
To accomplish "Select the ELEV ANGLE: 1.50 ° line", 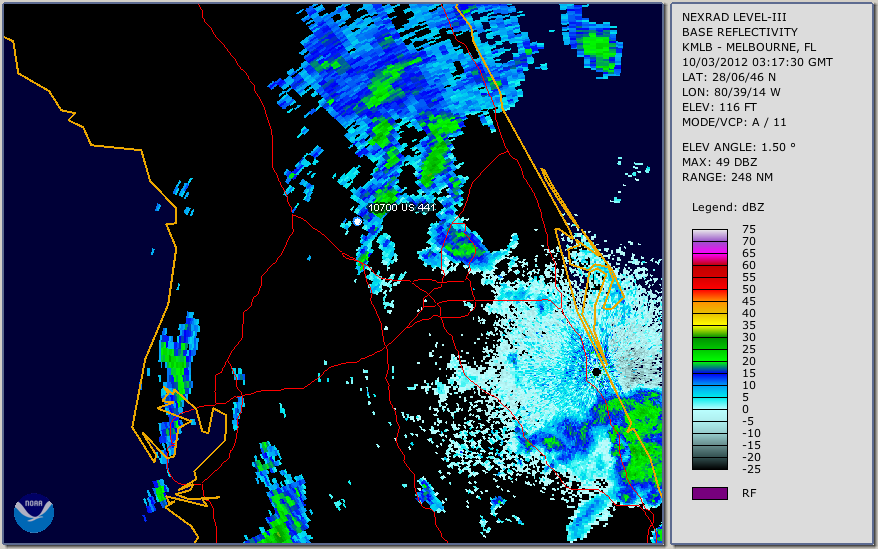I will (x=739, y=147).
